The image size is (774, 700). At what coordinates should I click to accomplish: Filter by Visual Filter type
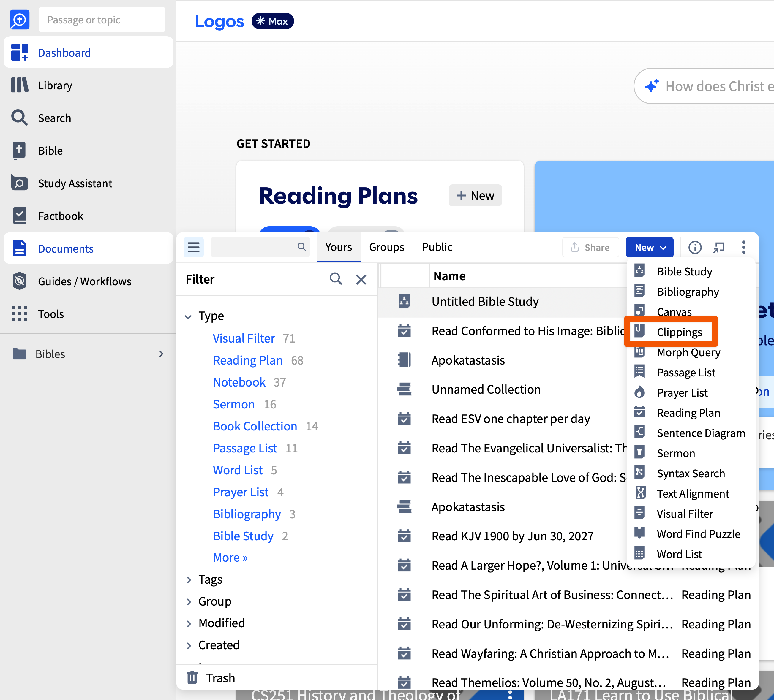click(244, 338)
